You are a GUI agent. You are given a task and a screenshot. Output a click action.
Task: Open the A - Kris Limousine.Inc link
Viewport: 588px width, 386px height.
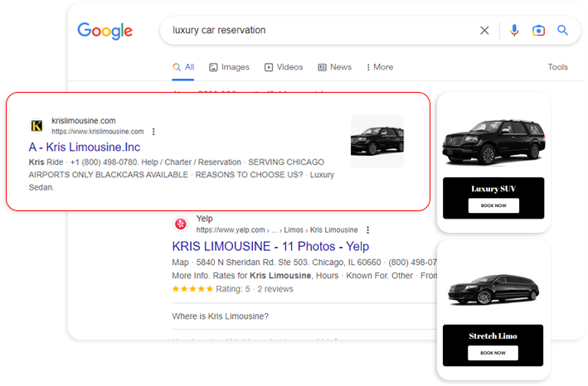(85, 147)
